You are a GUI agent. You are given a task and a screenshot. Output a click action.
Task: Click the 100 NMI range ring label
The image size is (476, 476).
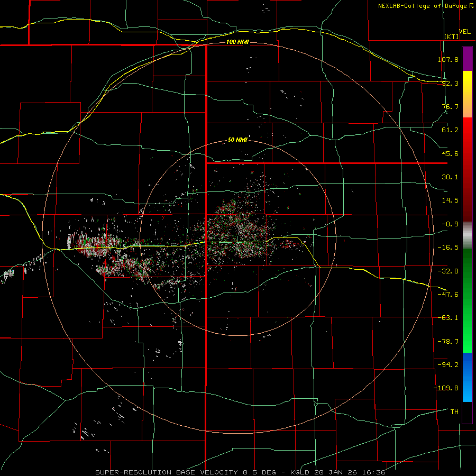click(x=237, y=42)
